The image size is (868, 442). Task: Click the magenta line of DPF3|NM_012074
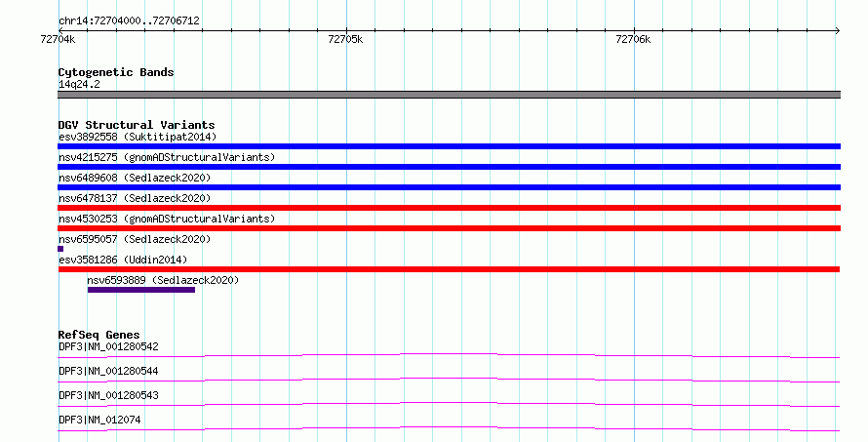point(449,428)
